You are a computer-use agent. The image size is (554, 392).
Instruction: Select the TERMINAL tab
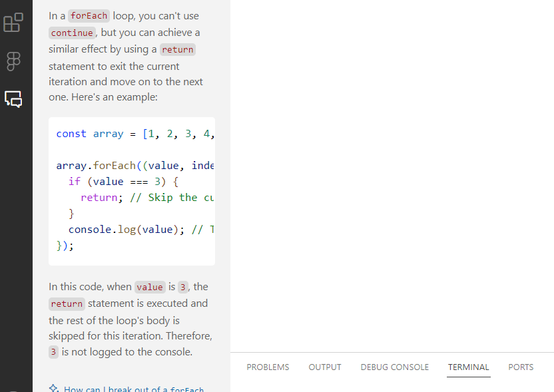pos(469,367)
